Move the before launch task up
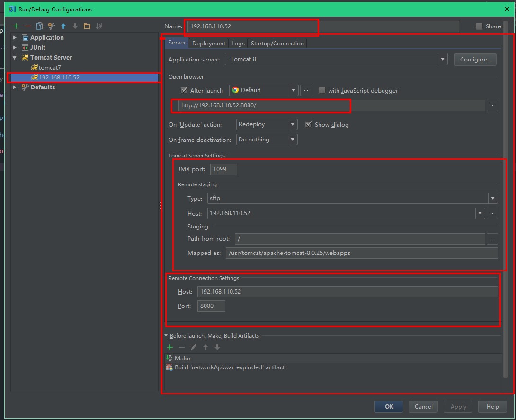 [205, 347]
